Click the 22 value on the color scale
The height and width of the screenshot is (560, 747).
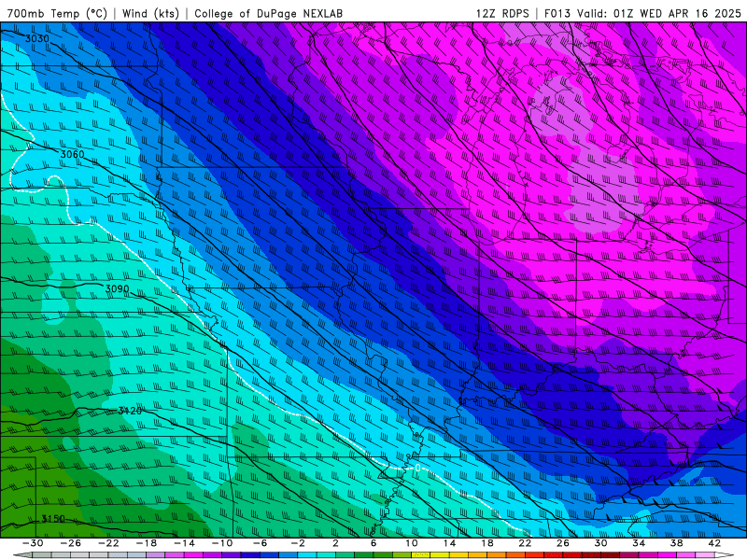click(x=525, y=543)
